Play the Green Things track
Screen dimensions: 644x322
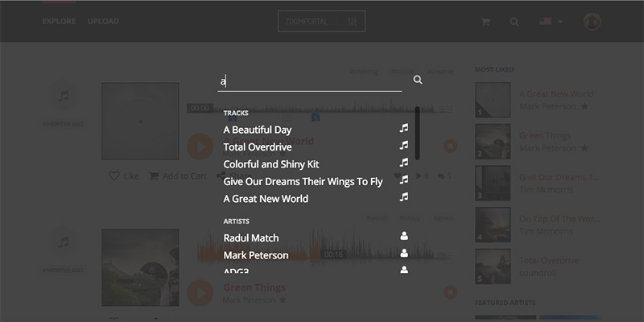click(x=199, y=291)
